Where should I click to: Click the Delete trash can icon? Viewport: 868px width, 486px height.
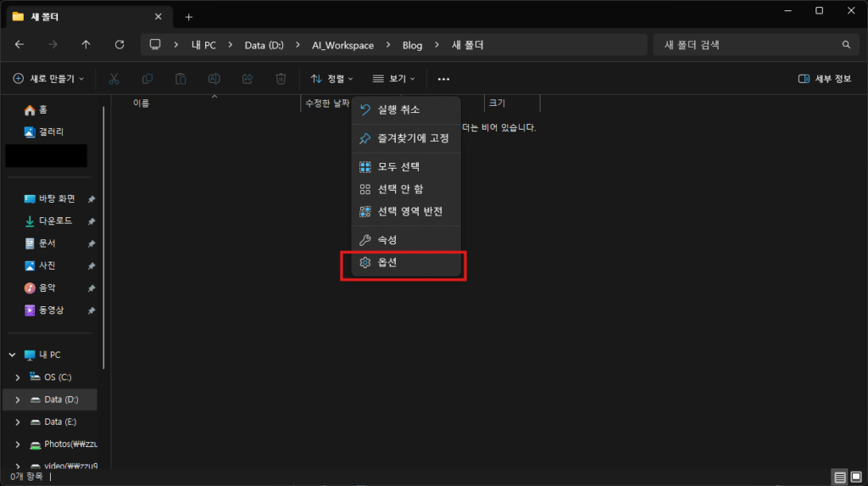(x=281, y=79)
